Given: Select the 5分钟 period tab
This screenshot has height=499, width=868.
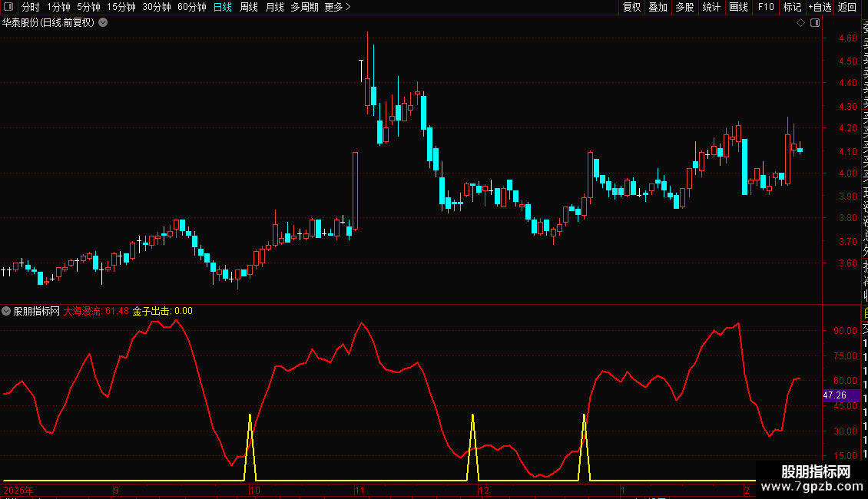Looking at the screenshot, I should coord(88,7).
